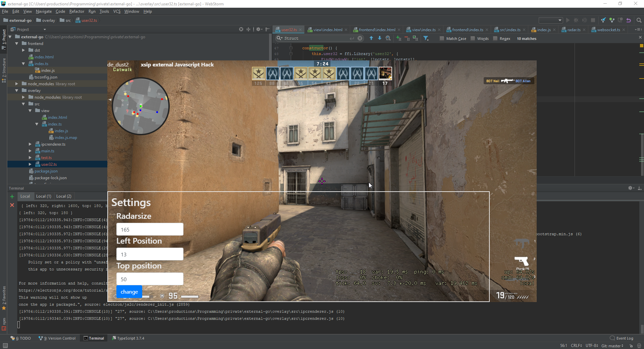644x349 pixels.
Task: Click the Radarsize input field
Action: coord(150,229)
